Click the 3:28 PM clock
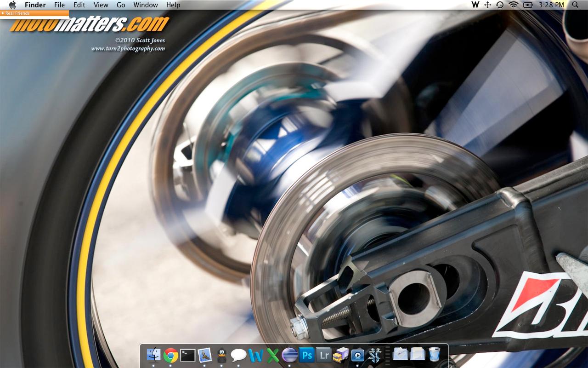 [x=551, y=5]
